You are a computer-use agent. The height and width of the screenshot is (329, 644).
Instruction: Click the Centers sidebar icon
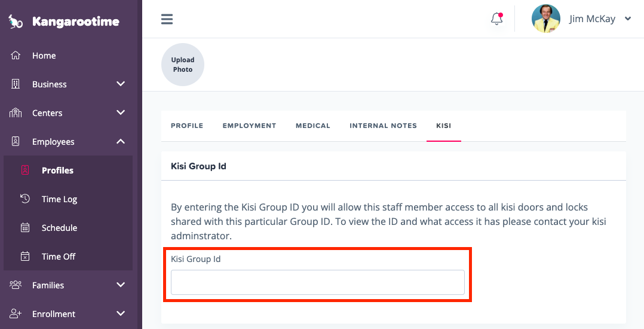pyautogui.click(x=16, y=113)
